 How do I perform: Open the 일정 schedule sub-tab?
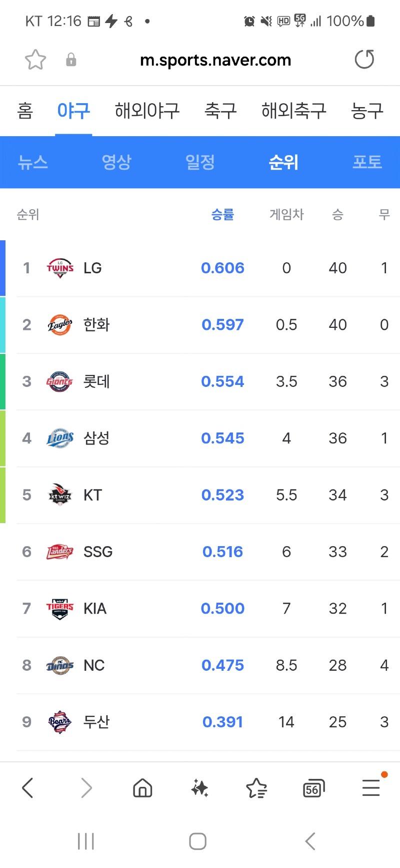[200, 162]
